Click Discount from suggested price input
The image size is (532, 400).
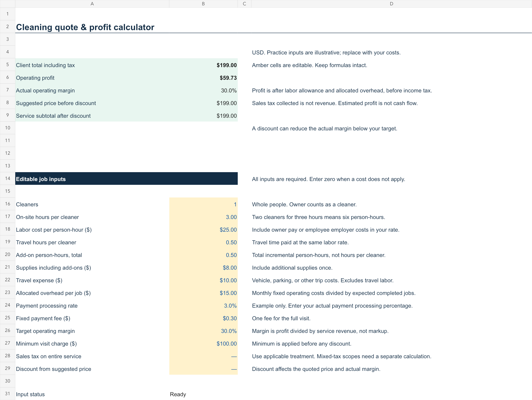(x=203, y=369)
